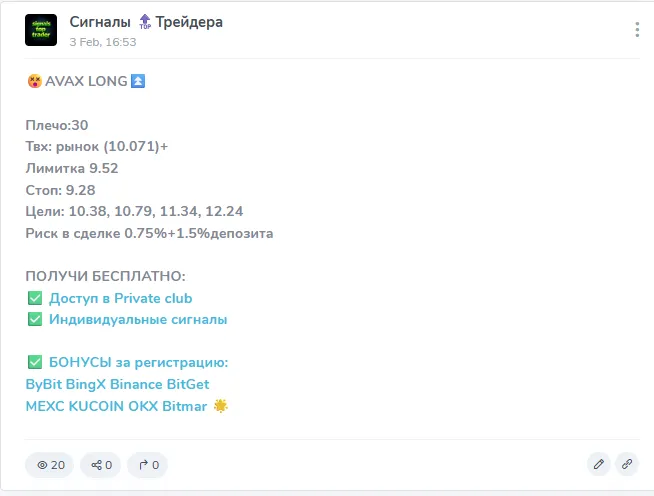Viewport: 654px width, 496px height.
Task: Click the views eye counter
Action: [50, 465]
